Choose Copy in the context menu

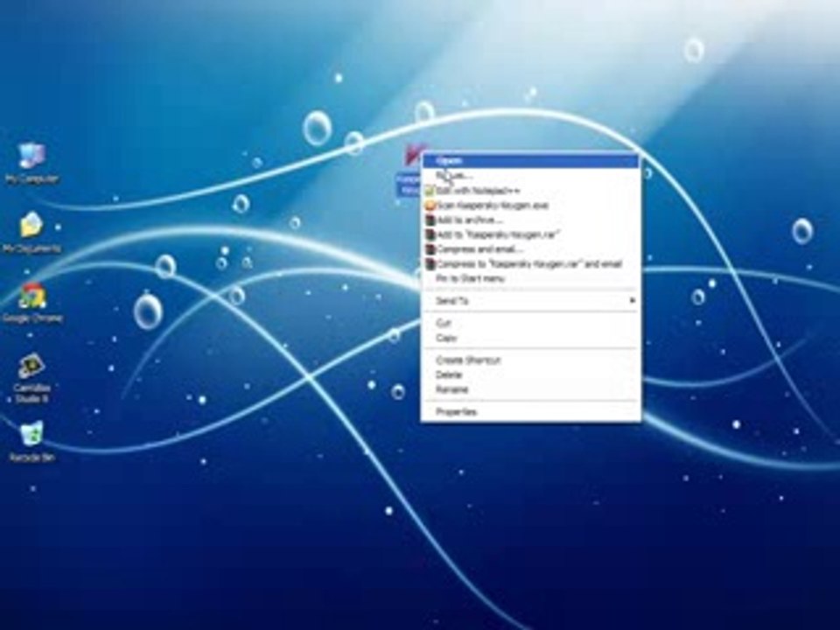coord(531,338)
